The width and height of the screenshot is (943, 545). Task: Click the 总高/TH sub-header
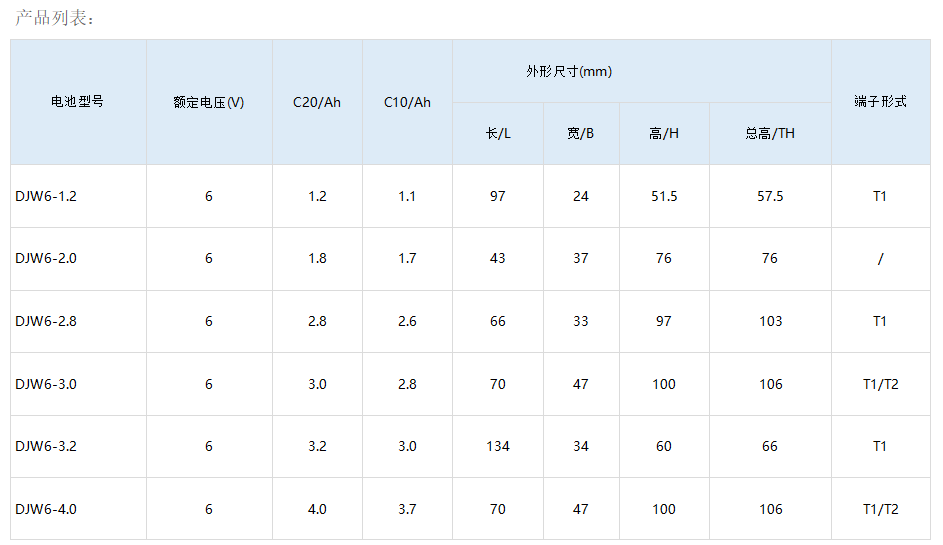[x=770, y=134]
